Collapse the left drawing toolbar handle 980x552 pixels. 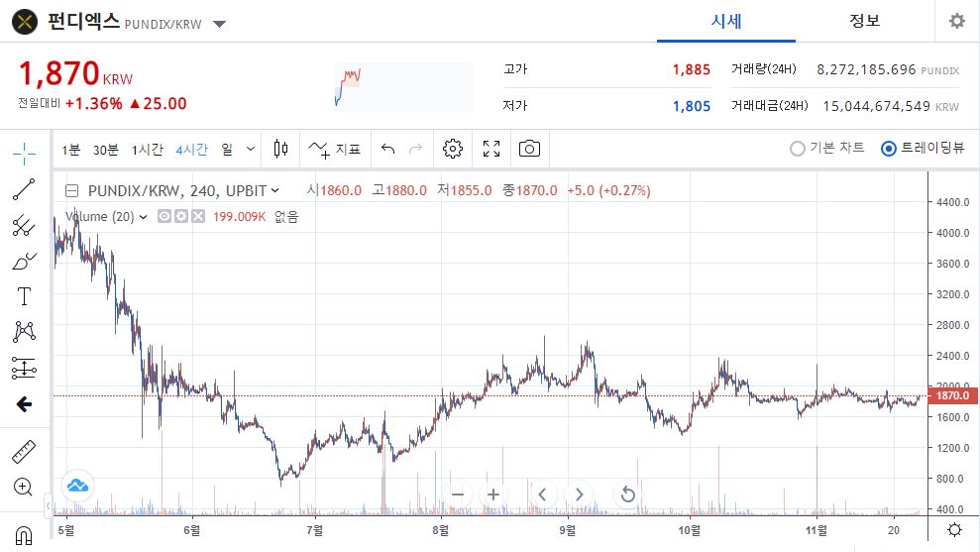48,505
